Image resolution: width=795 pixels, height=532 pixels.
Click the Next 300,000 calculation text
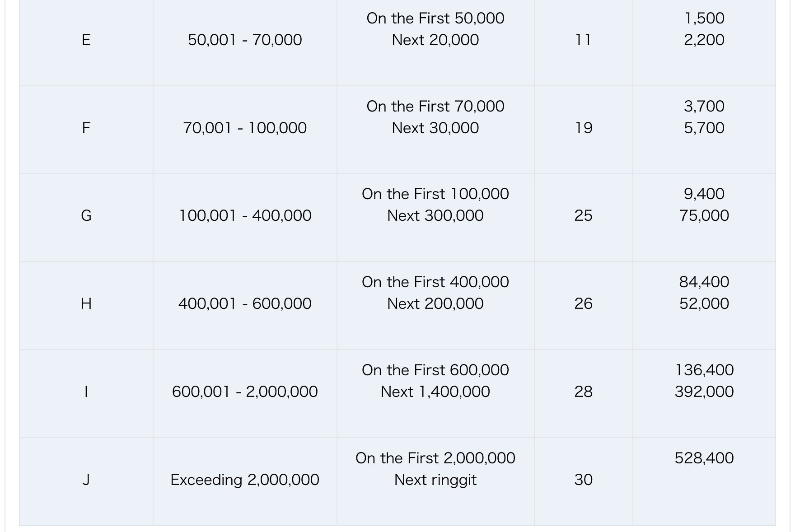point(435,216)
